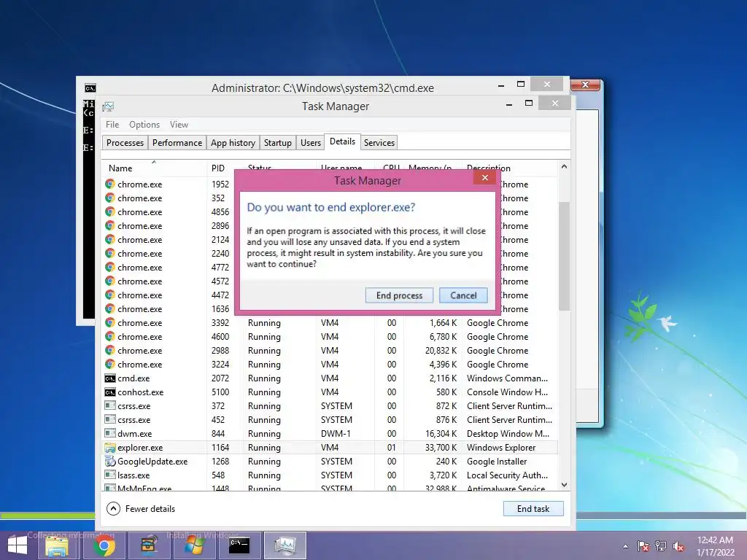Viewport: 747px width, 560px height.
Task: Open the View menu
Action: (x=179, y=124)
